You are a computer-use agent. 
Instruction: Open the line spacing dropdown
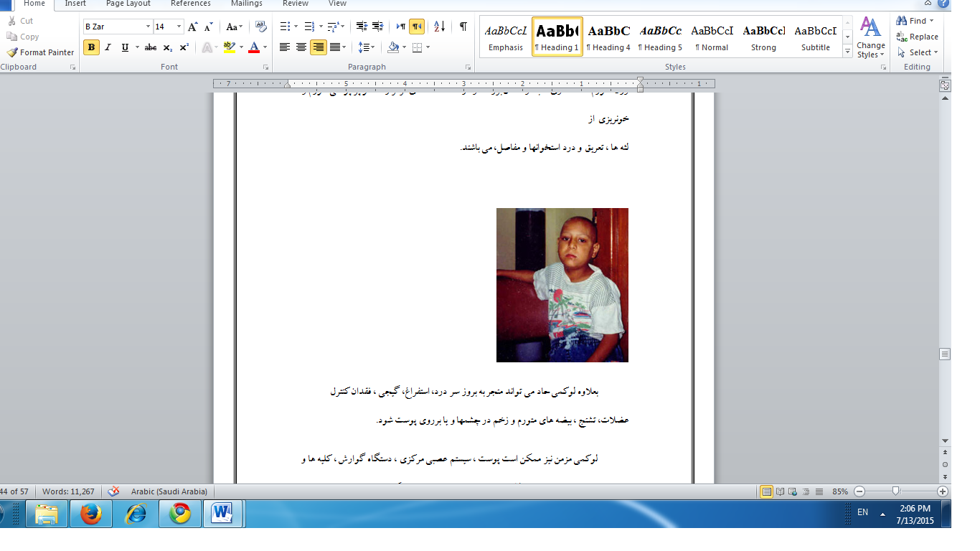tap(367, 47)
